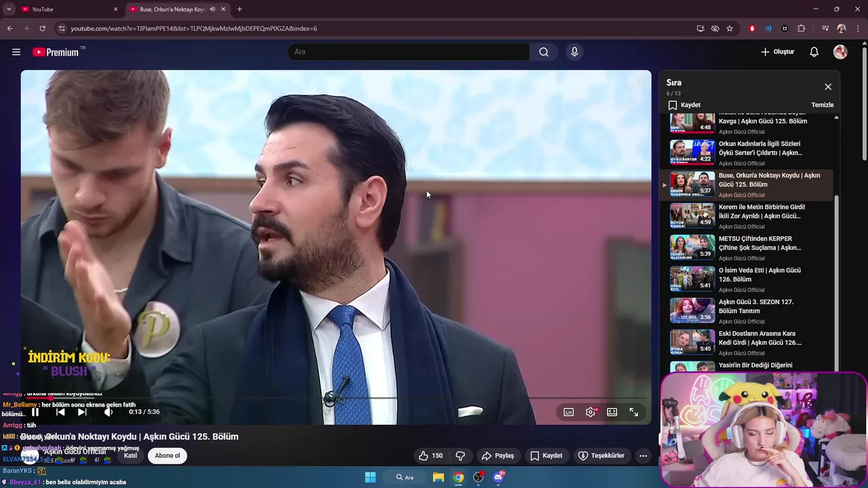This screenshot has width=868, height=488.
Task: Go back in browser history
Action: click(x=9, y=28)
